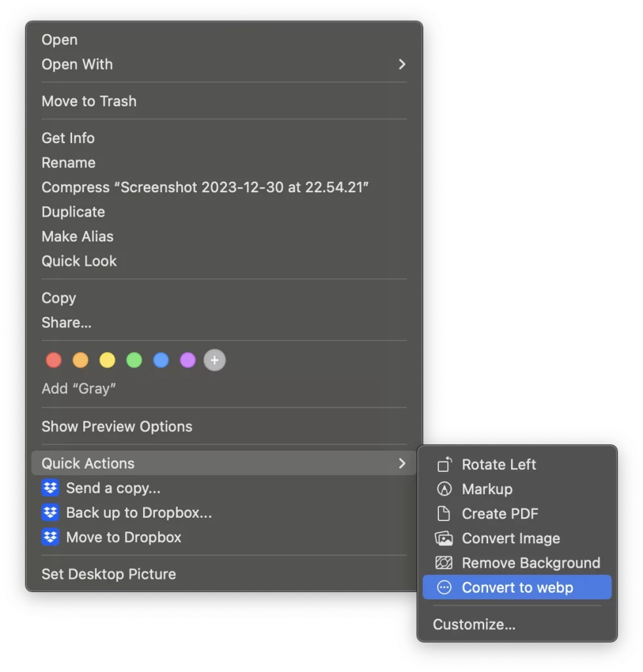The image size is (643, 672).
Task: Expand the Quick Actions submenu chevron
Action: tap(402, 463)
